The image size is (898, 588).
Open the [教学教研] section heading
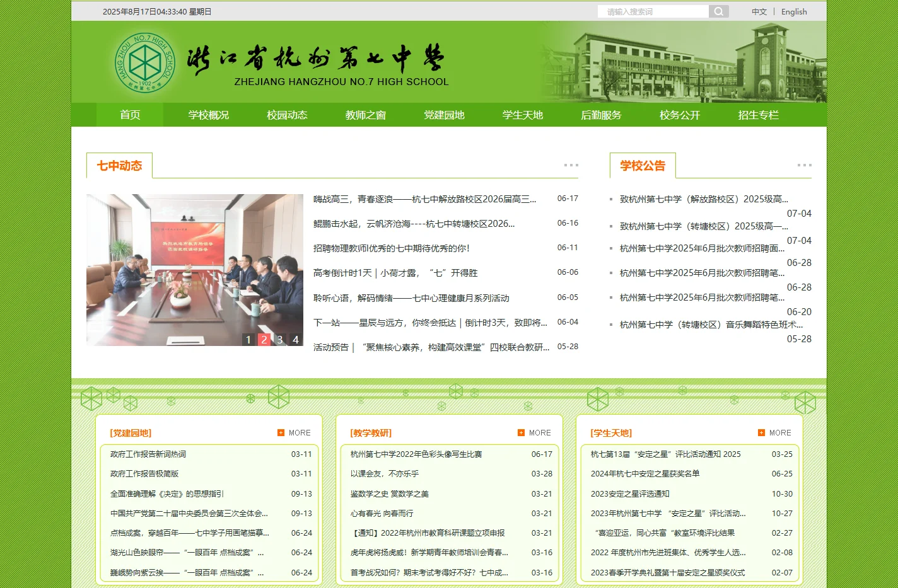click(x=371, y=433)
